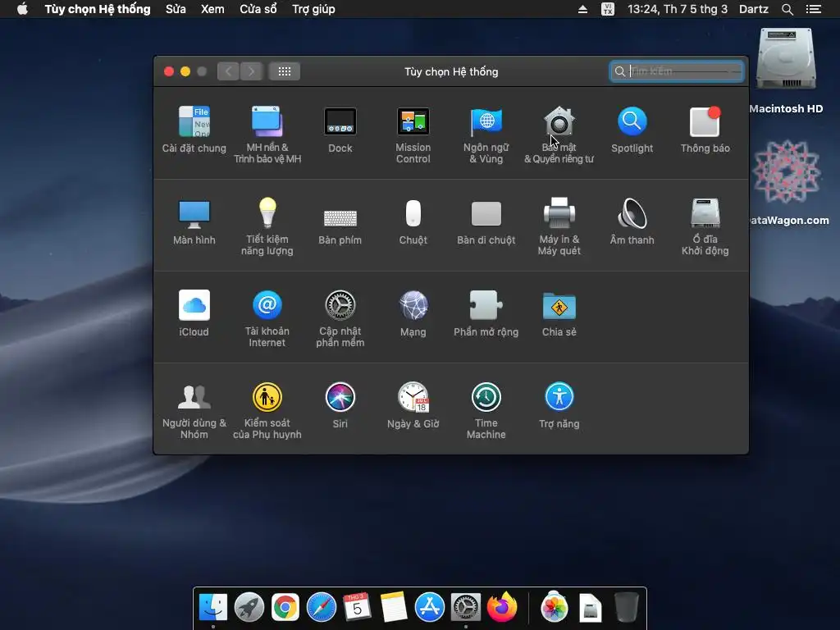Open Tiết kiệm năng lượng pane

(x=267, y=226)
